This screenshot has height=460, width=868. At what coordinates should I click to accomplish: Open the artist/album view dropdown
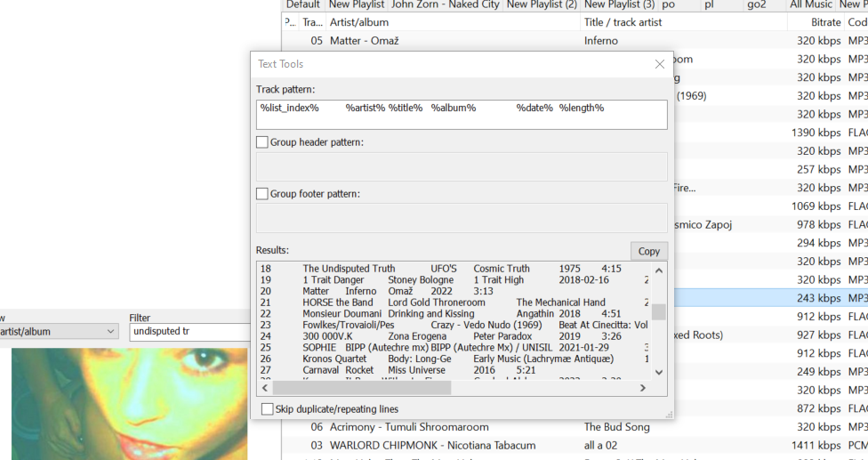(110, 332)
